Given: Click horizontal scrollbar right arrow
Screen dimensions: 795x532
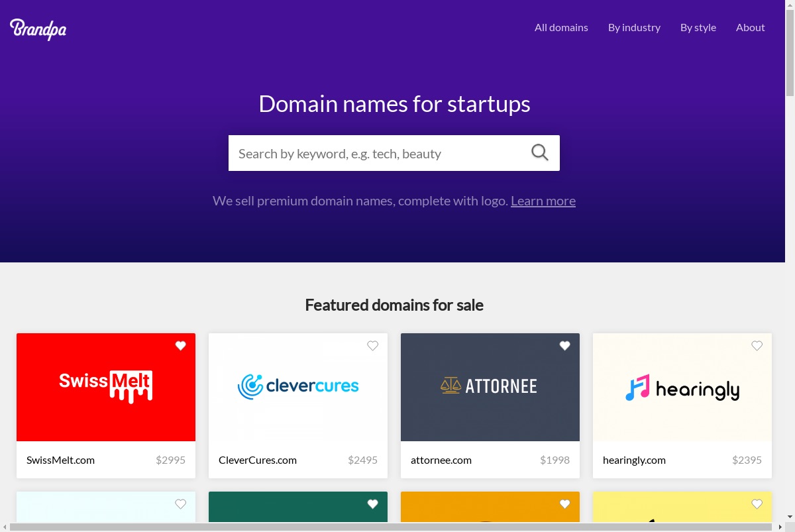Looking at the screenshot, I should 780,527.
